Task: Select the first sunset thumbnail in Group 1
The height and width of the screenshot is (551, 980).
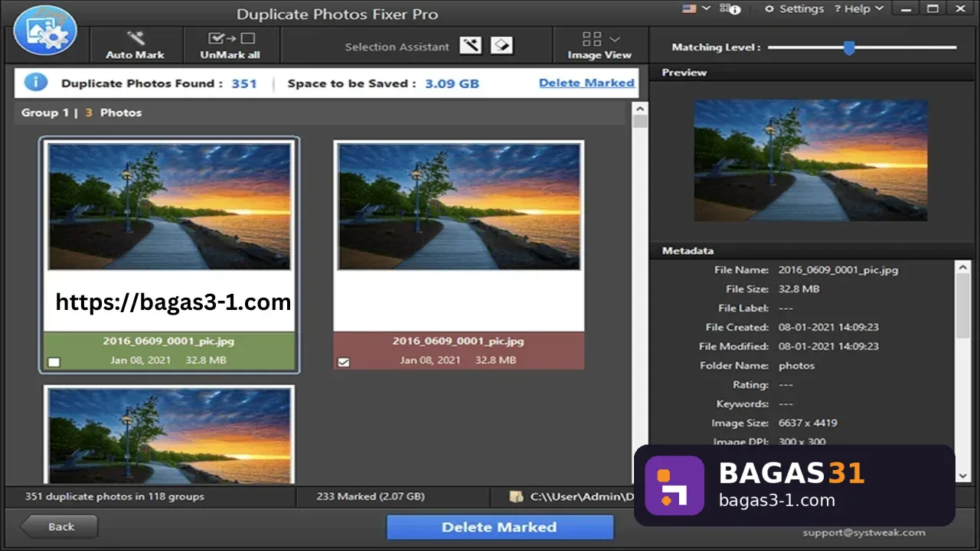Action: [x=169, y=207]
